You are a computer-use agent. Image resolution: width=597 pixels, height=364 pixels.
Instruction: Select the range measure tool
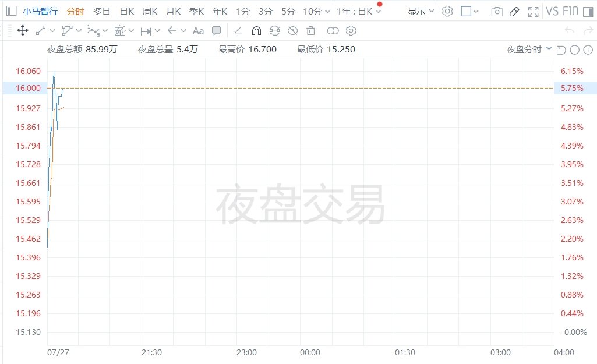pyautogui.click(x=146, y=31)
